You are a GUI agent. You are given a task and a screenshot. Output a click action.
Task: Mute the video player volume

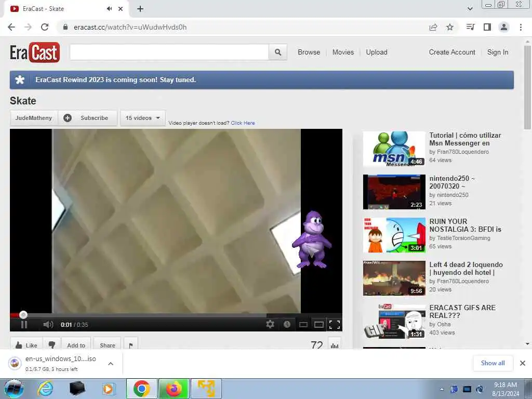pos(48,325)
